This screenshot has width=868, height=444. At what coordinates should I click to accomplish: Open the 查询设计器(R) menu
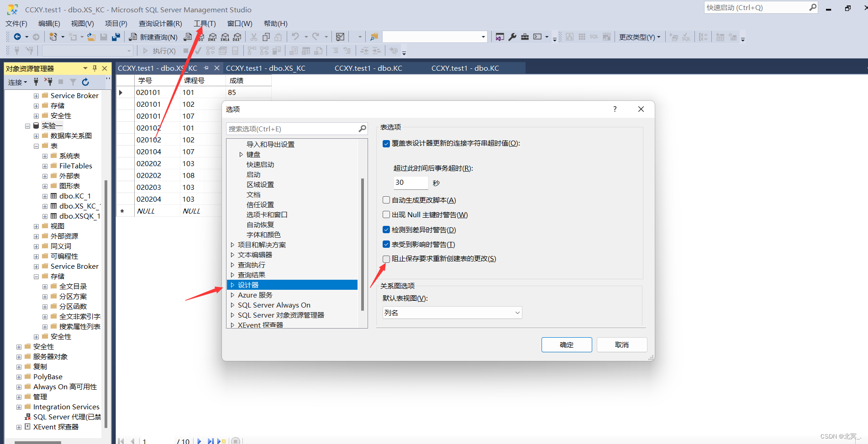160,23
